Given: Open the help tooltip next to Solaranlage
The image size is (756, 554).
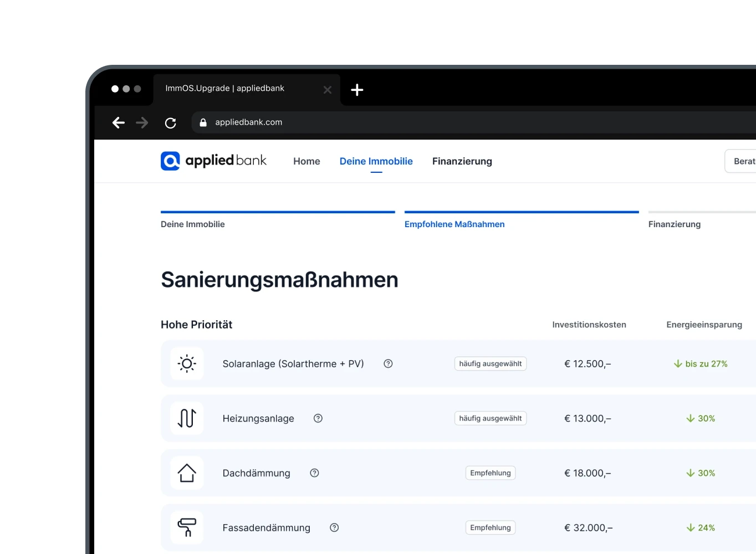Looking at the screenshot, I should point(388,363).
